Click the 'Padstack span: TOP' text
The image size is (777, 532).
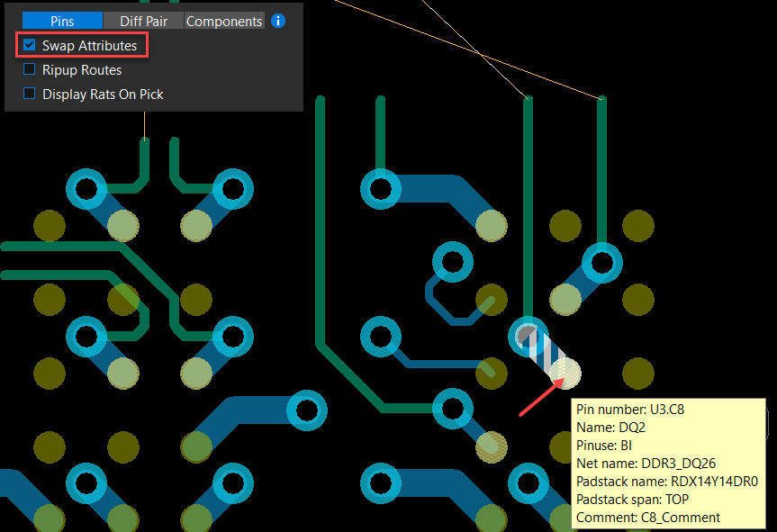(632, 500)
